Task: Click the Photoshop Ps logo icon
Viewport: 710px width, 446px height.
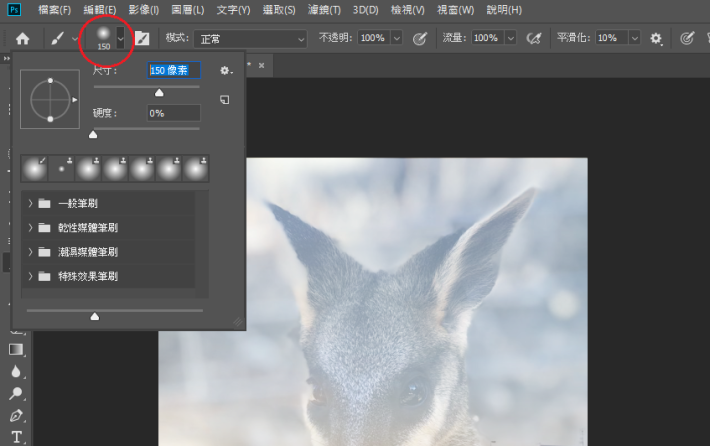Action: click(x=14, y=10)
